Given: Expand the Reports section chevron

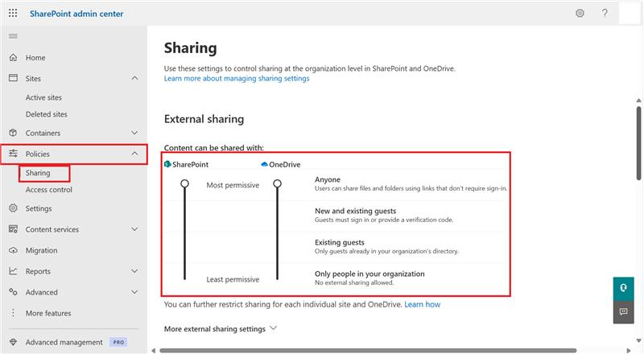Looking at the screenshot, I should tap(134, 271).
